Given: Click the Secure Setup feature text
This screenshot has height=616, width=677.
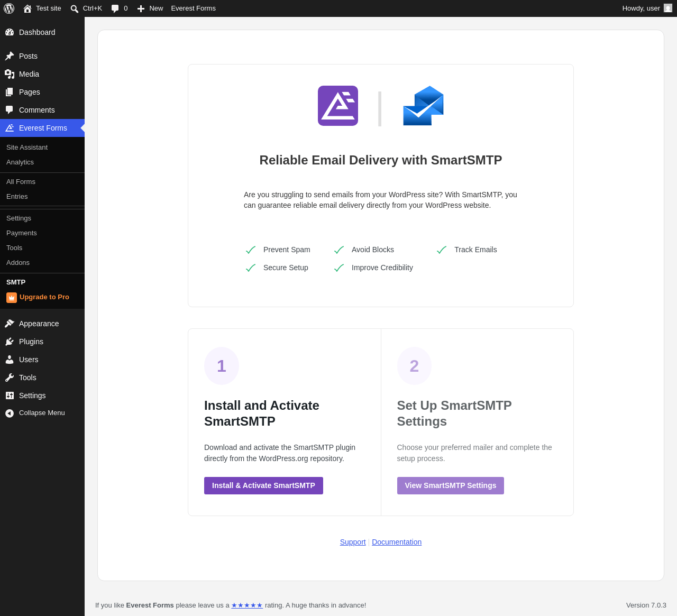Looking at the screenshot, I should tap(286, 268).
